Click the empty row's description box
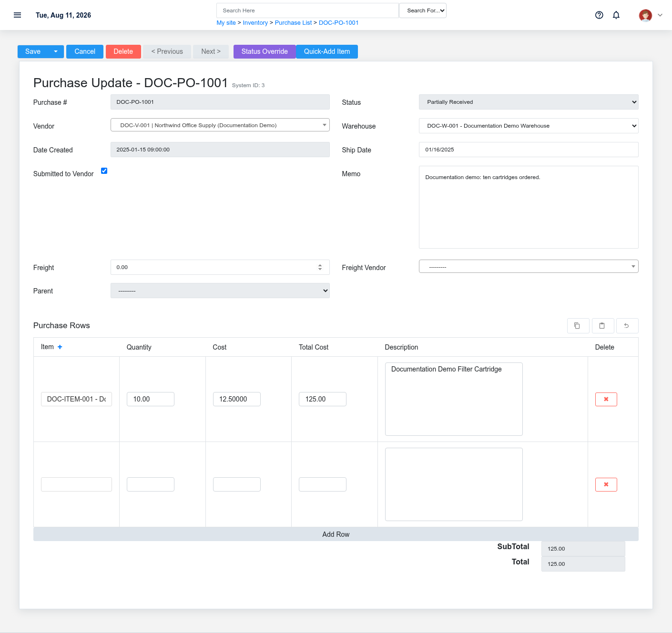The height and width of the screenshot is (633, 672). [454, 484]
